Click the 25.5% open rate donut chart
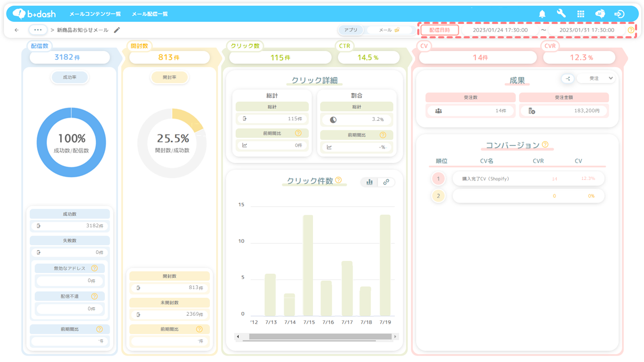Screen dimensions: 644x362 pyautogui.click(x=172, y=143)
